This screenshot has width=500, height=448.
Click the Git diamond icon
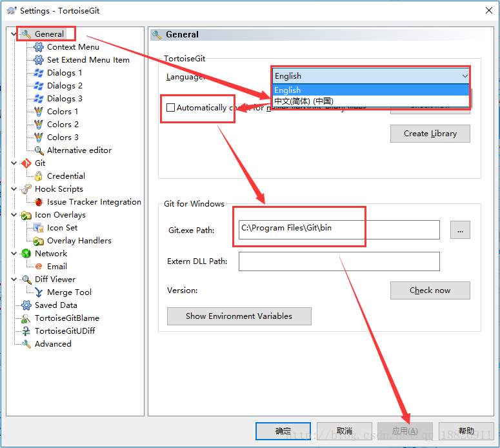26,163
